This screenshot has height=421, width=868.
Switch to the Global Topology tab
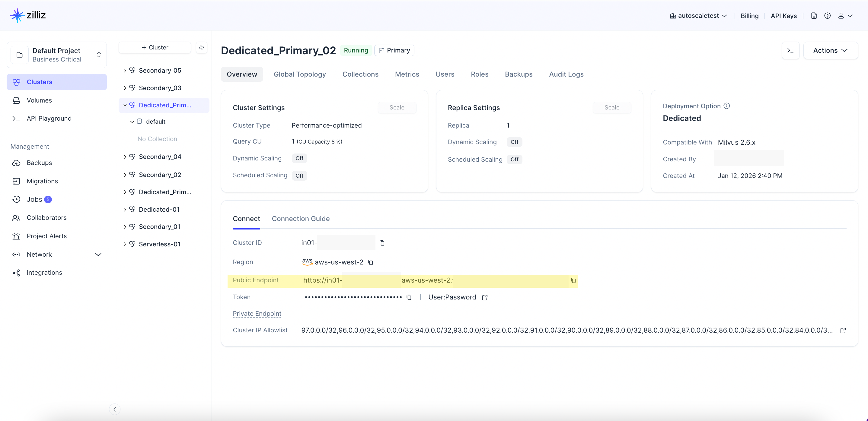tap(299, 74)
